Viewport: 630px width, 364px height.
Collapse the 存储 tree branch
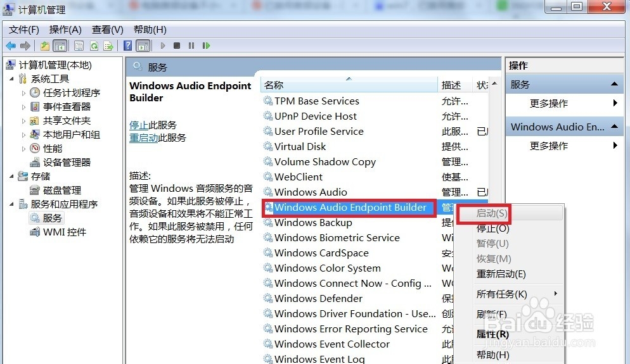coord(11,177)
